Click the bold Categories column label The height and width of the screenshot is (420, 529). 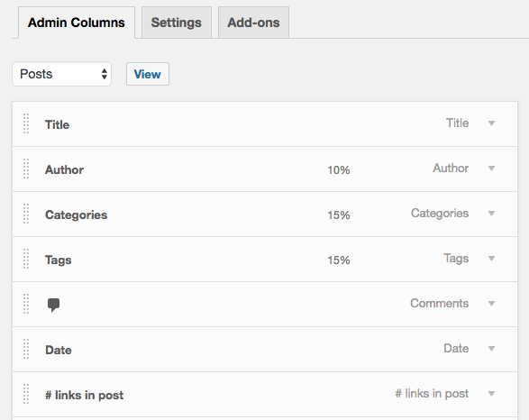pos(77,215)
